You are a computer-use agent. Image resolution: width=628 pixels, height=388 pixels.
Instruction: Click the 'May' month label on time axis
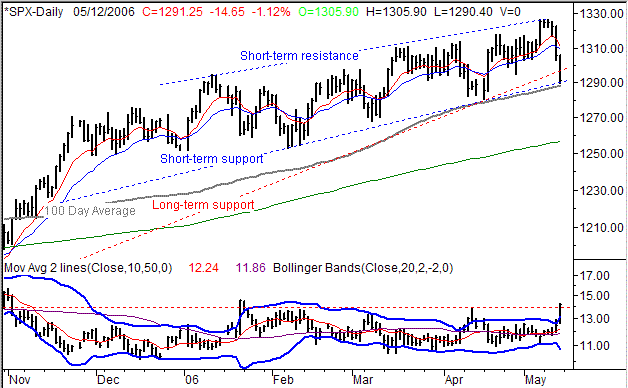tap(535, 380)
